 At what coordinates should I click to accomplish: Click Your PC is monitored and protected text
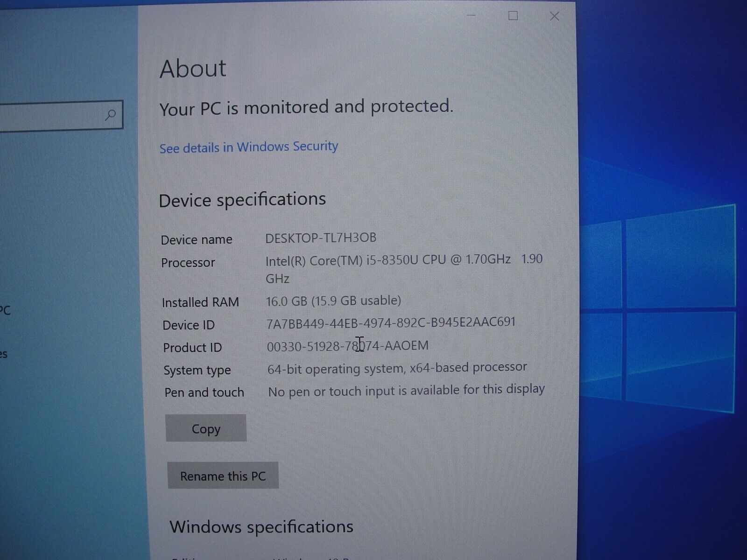[x=306, y=108]
